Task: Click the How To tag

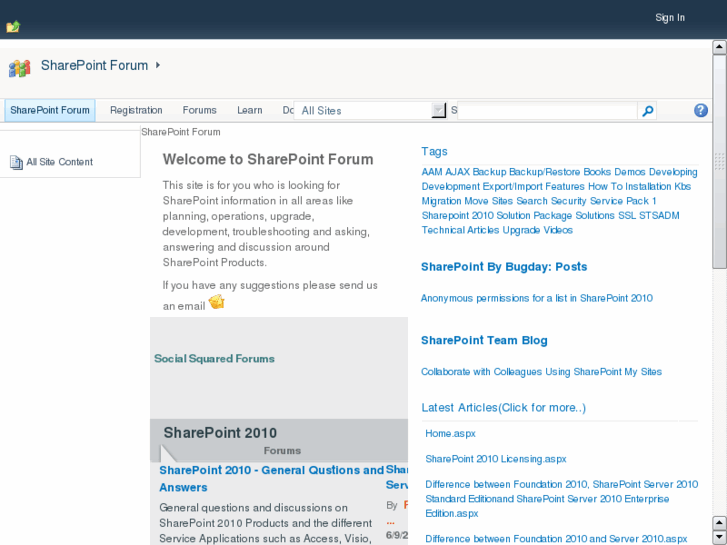Action: pos(605,186)
